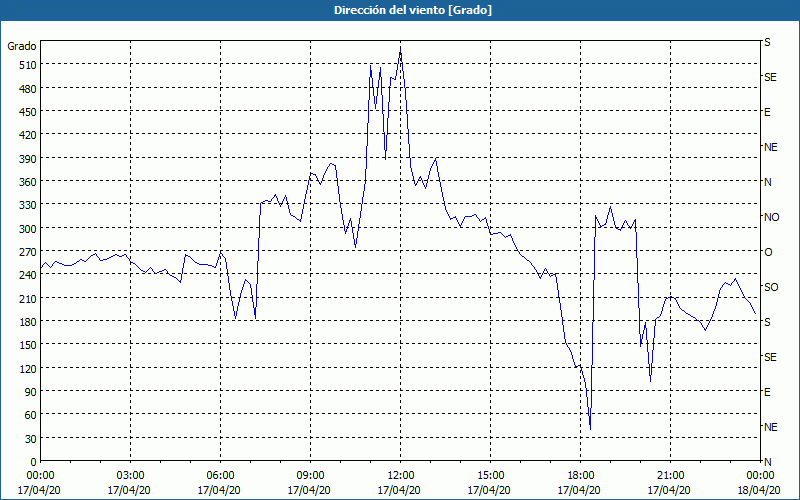The width and height of the screenshot is (800, 500).
Task: Click the 18/04/20 date label
Action: [x=759, y=490]
